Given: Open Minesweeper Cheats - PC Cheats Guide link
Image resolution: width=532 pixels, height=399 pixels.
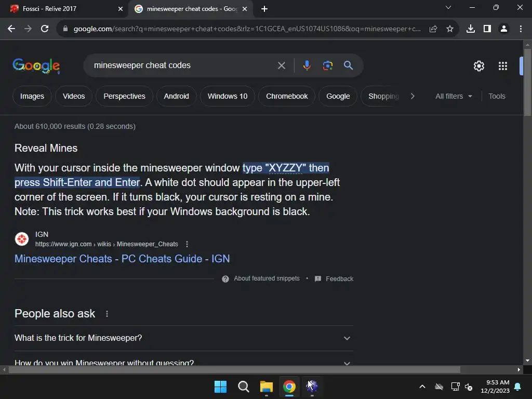Looking at the screenshot, I should 122,259.
